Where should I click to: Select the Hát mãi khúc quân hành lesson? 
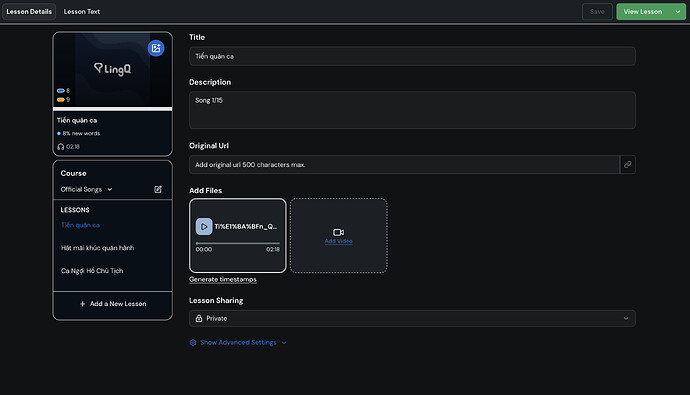point(98,248)
